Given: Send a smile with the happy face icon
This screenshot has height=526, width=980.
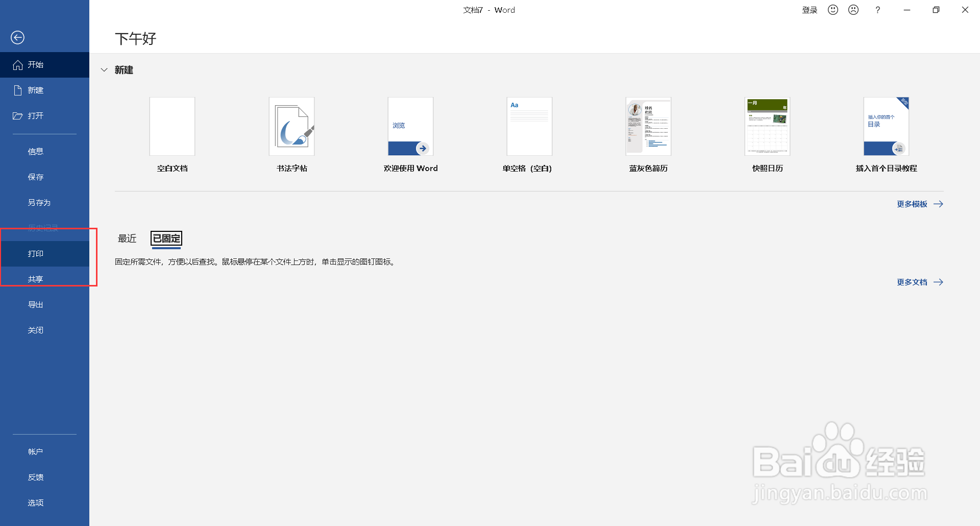Looking at the screenshot, I should (833, 10).
